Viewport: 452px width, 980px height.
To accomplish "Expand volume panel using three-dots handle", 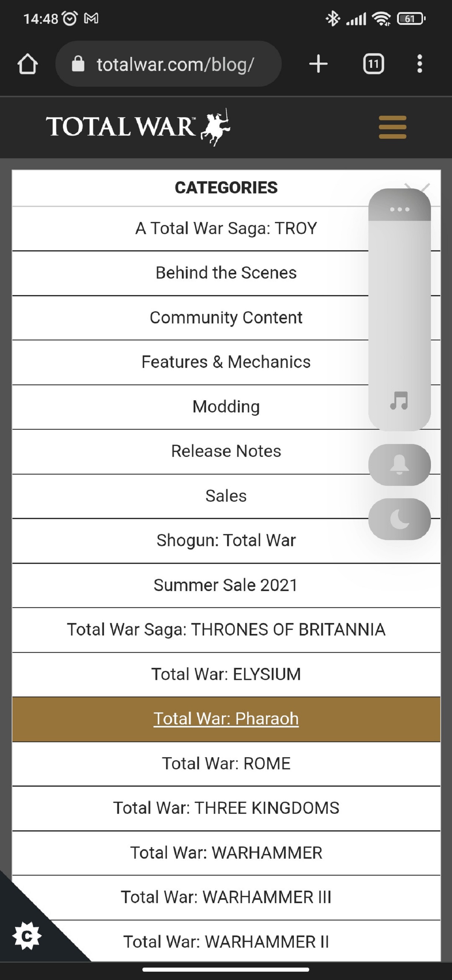I will (x=399, y=209).
